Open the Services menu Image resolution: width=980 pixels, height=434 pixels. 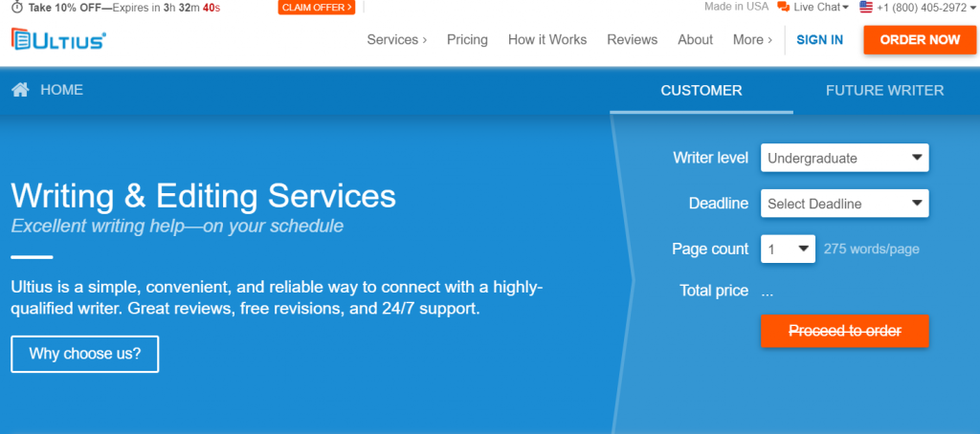point(397,40)
